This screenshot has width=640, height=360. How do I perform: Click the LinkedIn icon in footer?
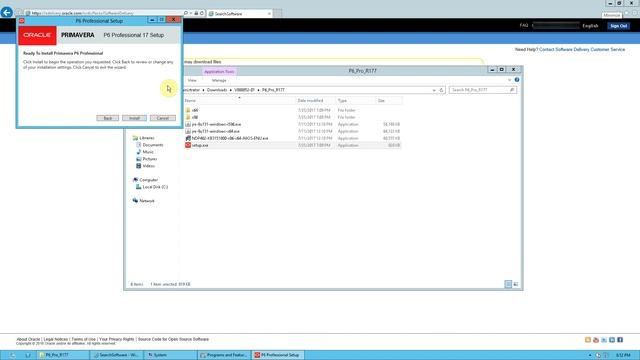point(612,340)
